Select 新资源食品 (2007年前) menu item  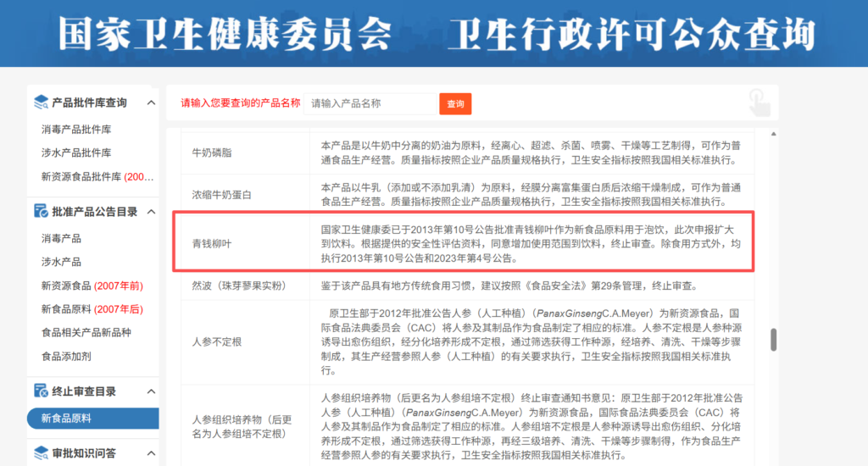[x=92, y=286]
